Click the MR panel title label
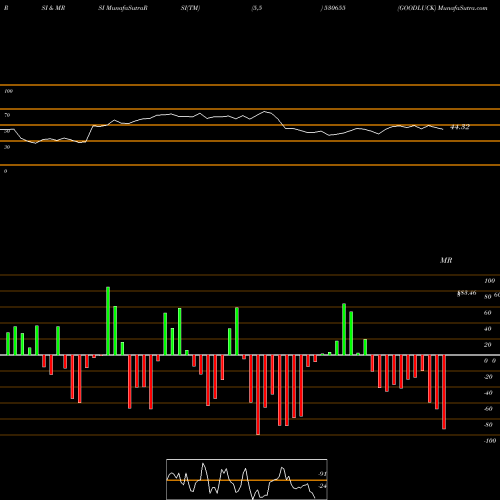This screenshot has height=500, width=500. click(x=446, y=260)
